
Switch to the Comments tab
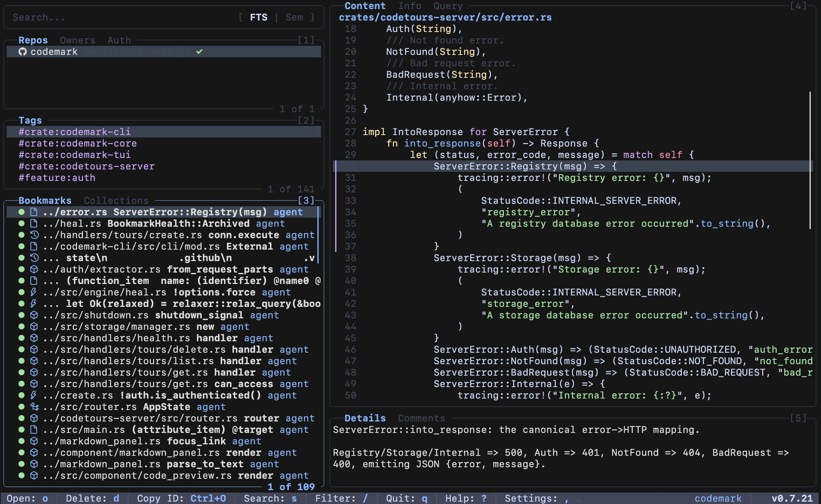coord(421,418)
